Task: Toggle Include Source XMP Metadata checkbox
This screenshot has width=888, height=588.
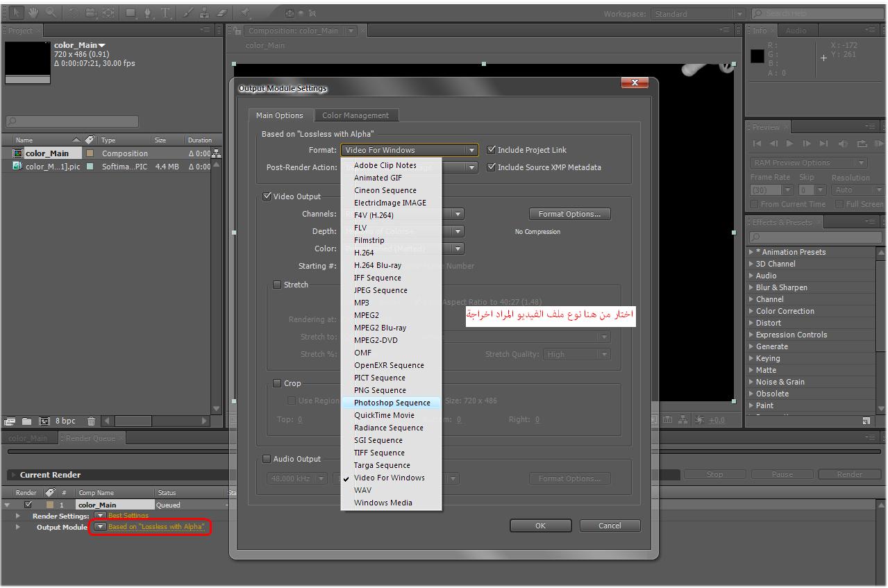Action: coord(492,167)
